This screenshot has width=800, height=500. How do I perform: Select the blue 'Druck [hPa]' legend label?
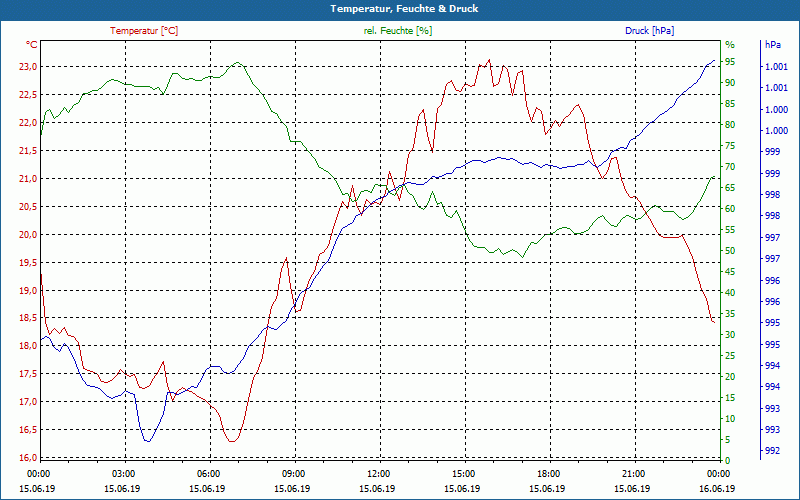pyautogui.click(x=649, y=31)
